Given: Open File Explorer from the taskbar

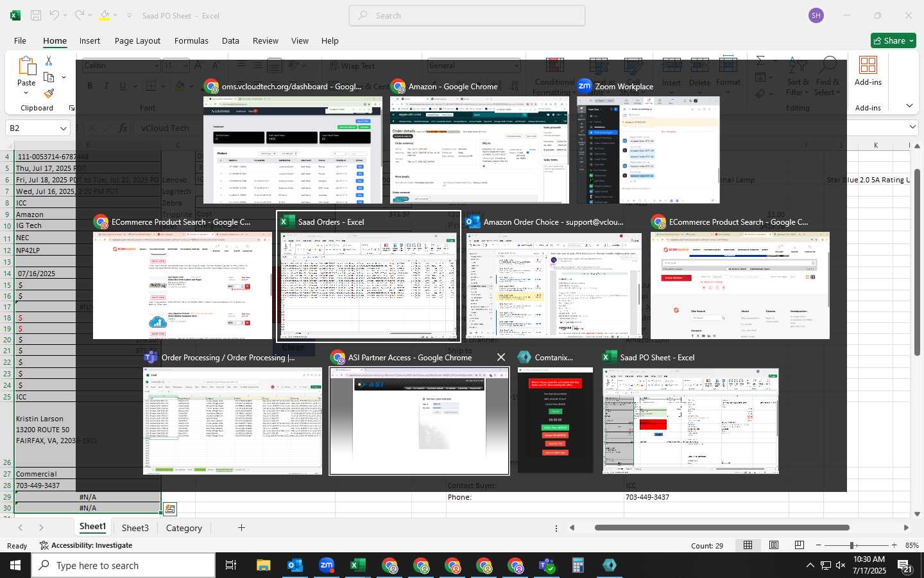Looking at the screenshot, I should (x=264, y=565).
